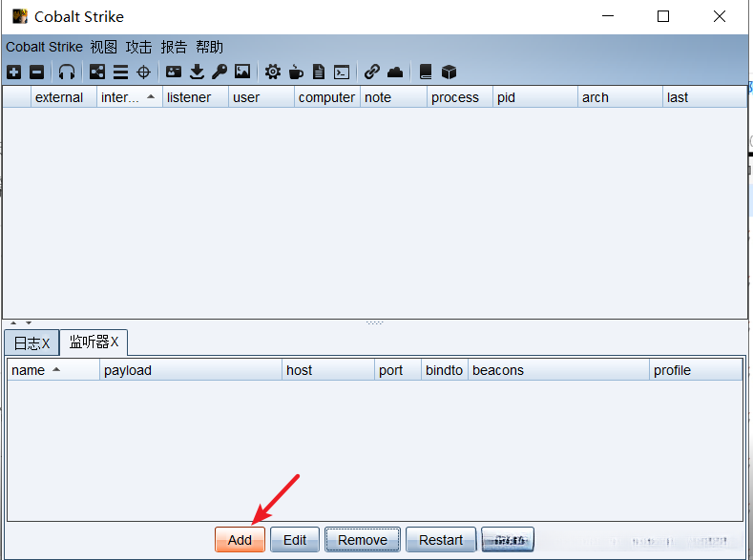Click the cloud manage-web-server icon
Viewport: 753px width, 560px height.
pyautogui.click(x=395, y=73)
